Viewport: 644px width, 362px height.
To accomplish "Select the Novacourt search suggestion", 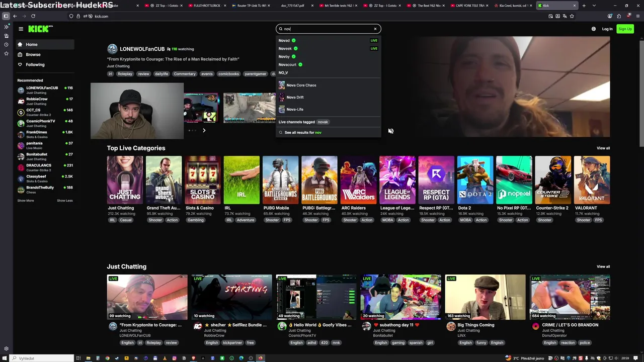I will (x=328, y=64).
